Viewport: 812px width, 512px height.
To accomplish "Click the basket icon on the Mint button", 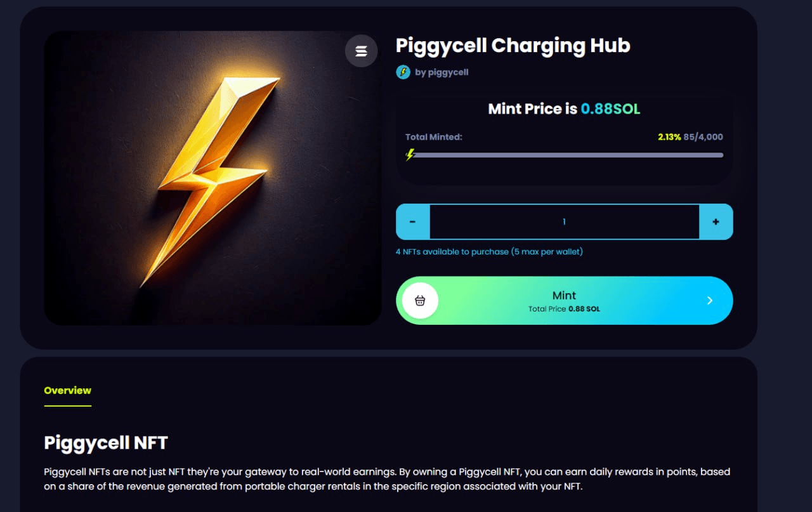I will (419, 301).
